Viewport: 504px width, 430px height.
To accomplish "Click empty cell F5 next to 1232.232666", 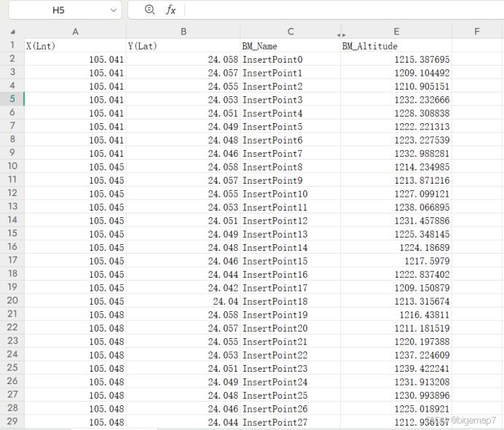I will pyautogui.click(x=477, y=100).
